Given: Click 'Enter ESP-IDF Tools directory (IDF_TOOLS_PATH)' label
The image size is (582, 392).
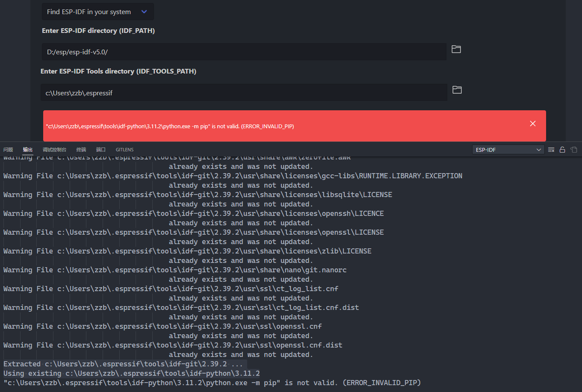Looking at the screenshot, I should (x=118, y=71).
